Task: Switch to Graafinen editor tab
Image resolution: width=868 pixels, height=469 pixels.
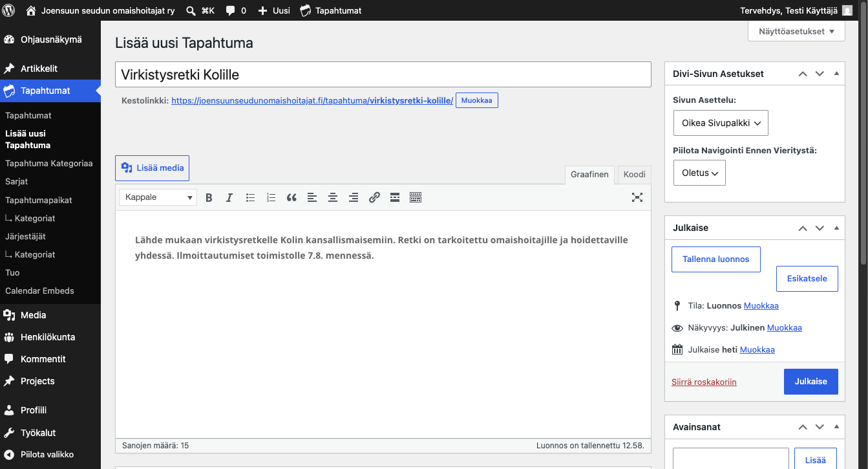Action: pos(589,175)
